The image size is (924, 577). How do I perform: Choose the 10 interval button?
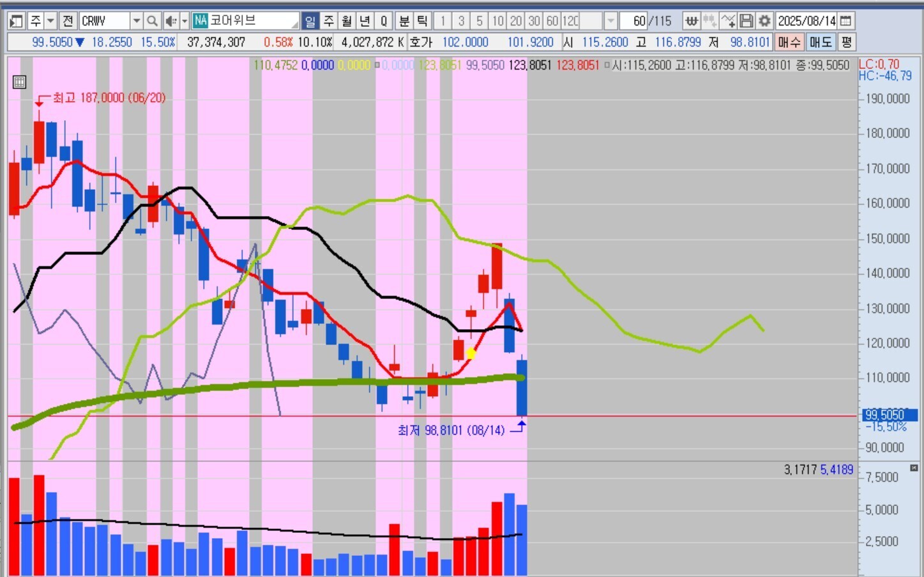498,21
